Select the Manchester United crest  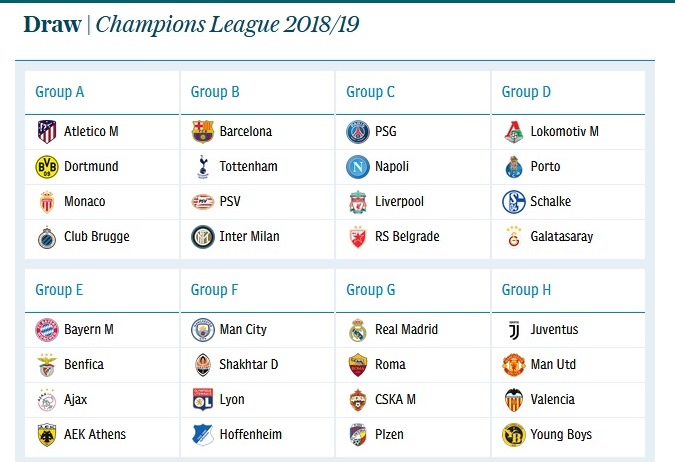click(514, 365)
